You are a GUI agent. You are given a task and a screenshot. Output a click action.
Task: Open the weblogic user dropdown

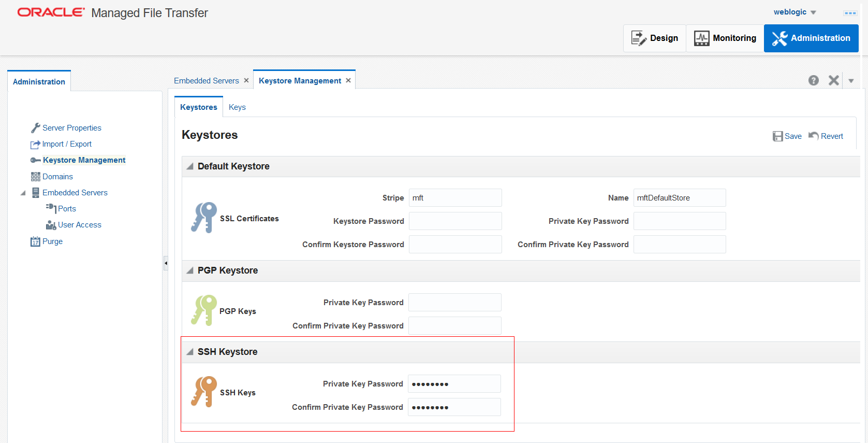point(813,12)
